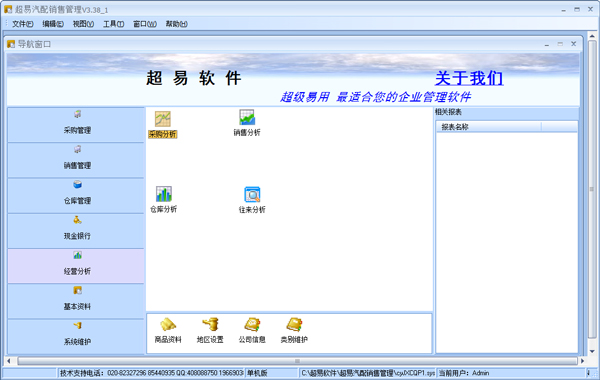Click the 当前用户: Admin status text
The image size is (600, 380).
464,373
